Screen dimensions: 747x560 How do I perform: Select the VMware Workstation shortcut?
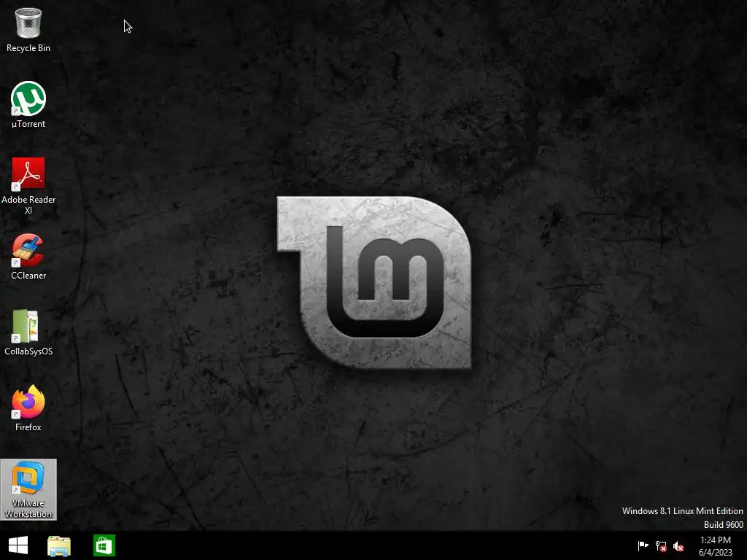point(28,489)
